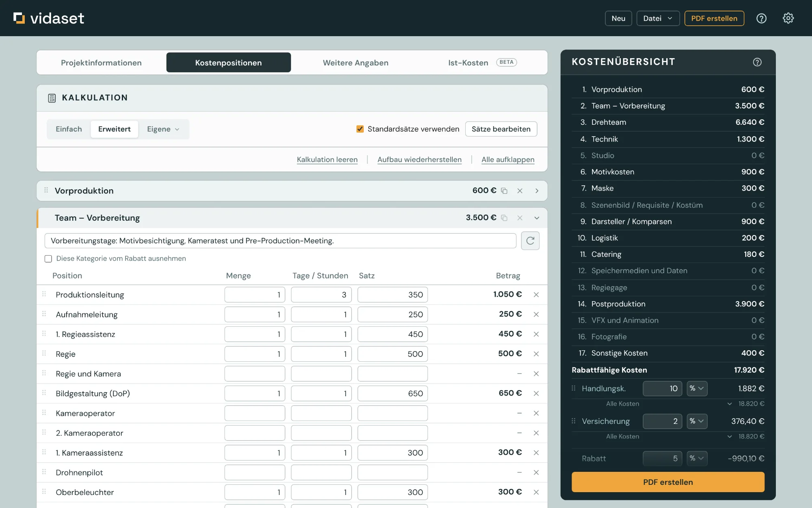
Task: Open help icon in Kostenübersicht panel
Action: (757, 62)
